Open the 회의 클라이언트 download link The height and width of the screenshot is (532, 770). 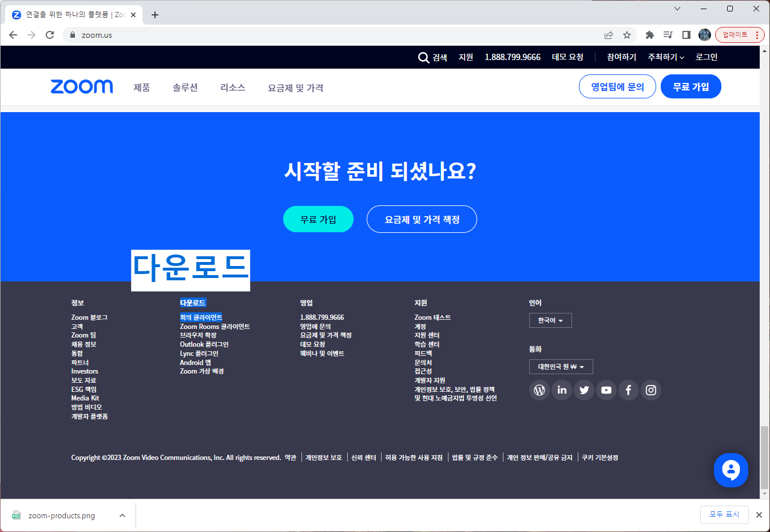coord(201,317)
